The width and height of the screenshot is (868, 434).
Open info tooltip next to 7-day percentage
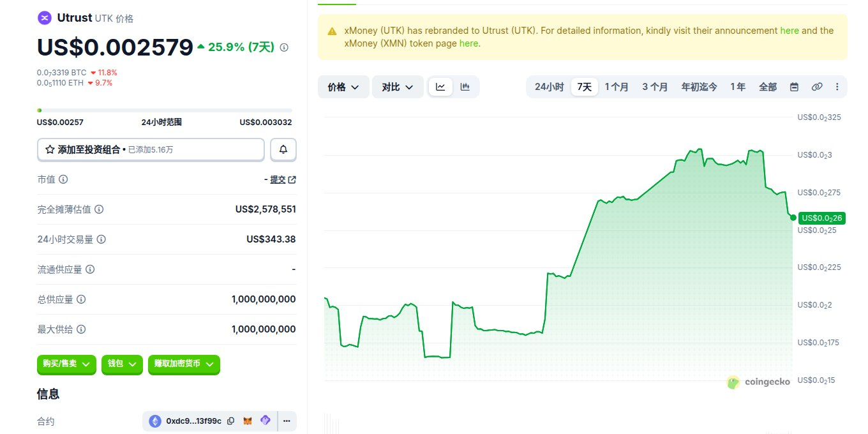click(x=284, y=47)
